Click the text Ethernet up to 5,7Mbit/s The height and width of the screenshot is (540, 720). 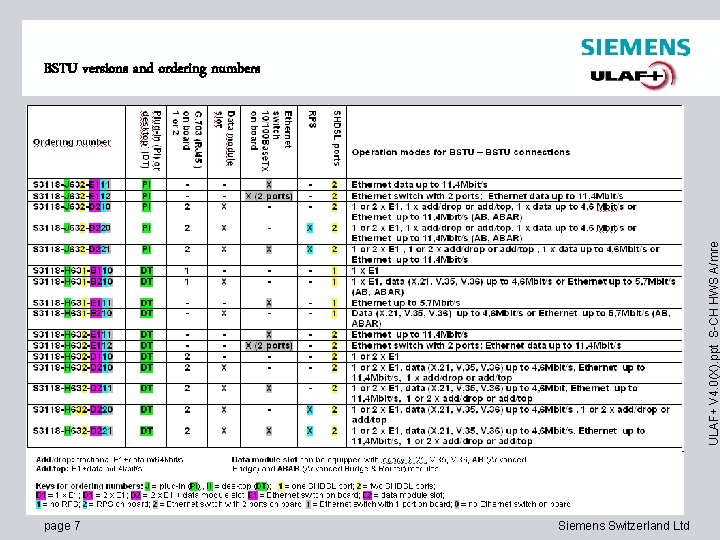tap(405, 303)
